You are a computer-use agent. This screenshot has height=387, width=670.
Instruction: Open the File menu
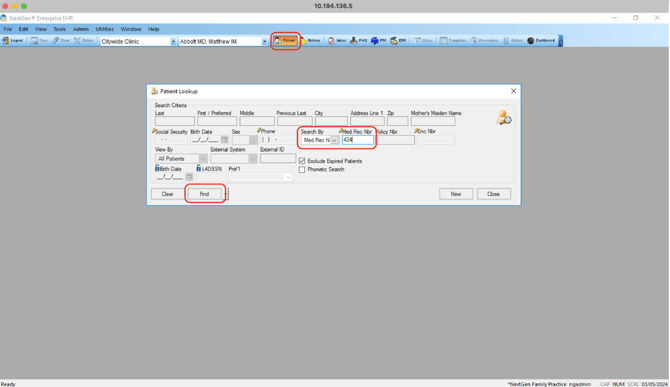click(x=8, y=29)
